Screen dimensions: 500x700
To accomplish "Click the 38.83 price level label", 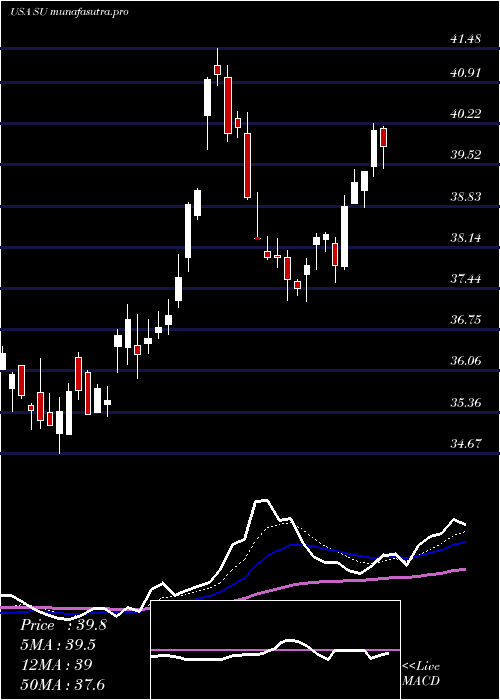I will pos(466,196).
